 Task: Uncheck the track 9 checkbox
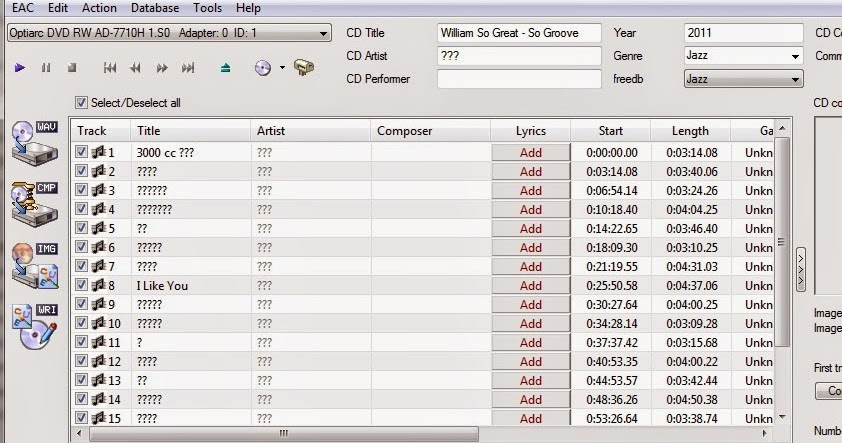coord(81,304)
